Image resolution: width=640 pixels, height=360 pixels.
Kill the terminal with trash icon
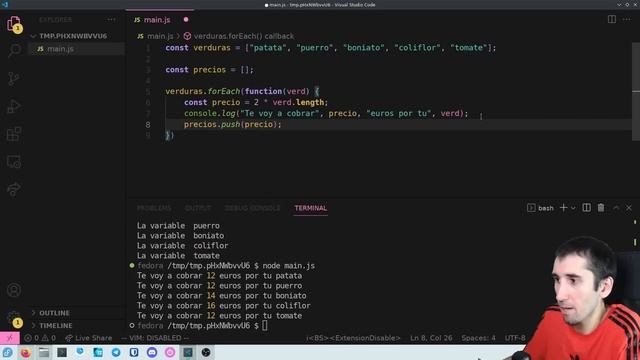(601, 208)
